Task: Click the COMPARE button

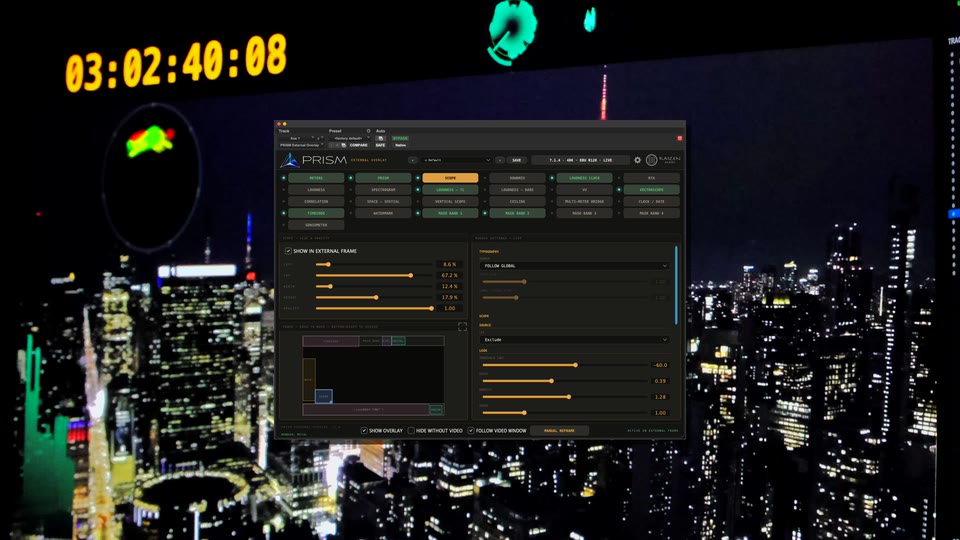Action: 359,145
